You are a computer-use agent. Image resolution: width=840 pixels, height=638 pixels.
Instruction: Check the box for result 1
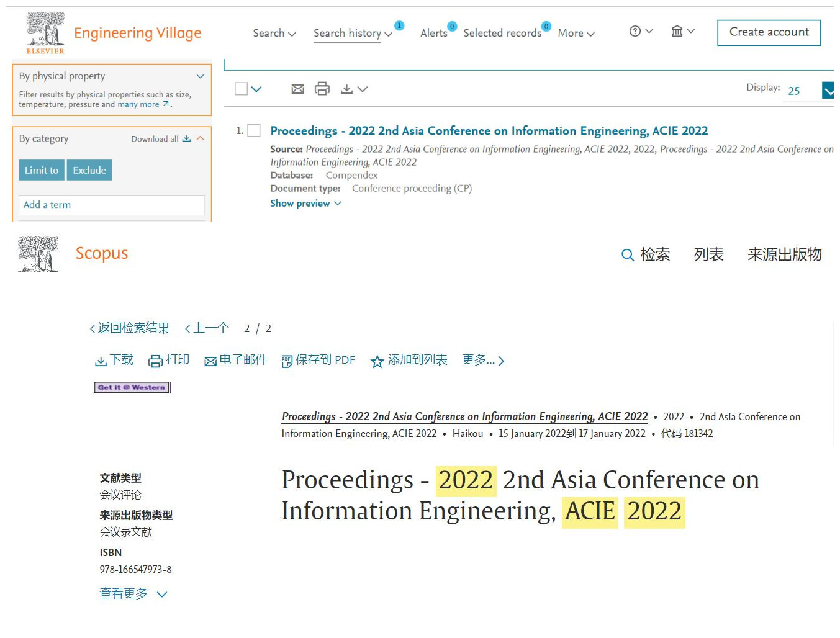(x=254, y=130)
